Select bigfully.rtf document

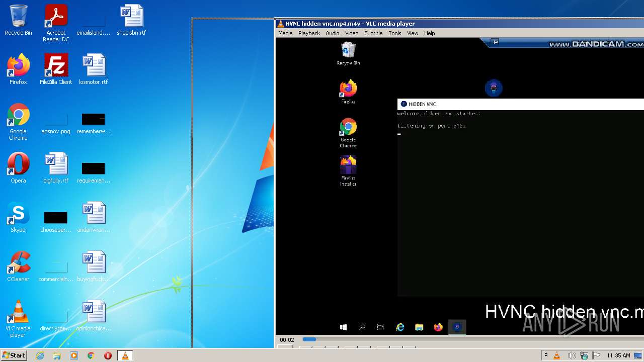coord(56,168)
